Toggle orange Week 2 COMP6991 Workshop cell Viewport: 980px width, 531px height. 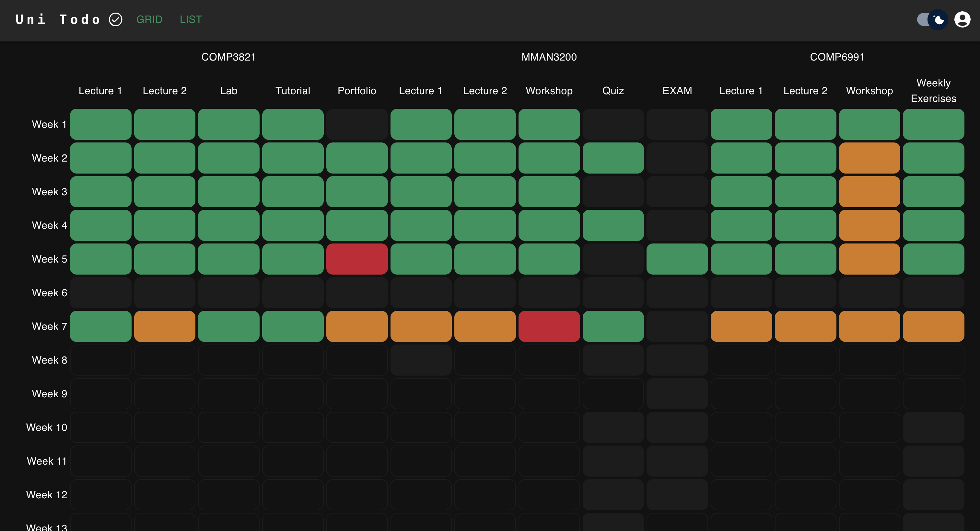pos(869,158)
